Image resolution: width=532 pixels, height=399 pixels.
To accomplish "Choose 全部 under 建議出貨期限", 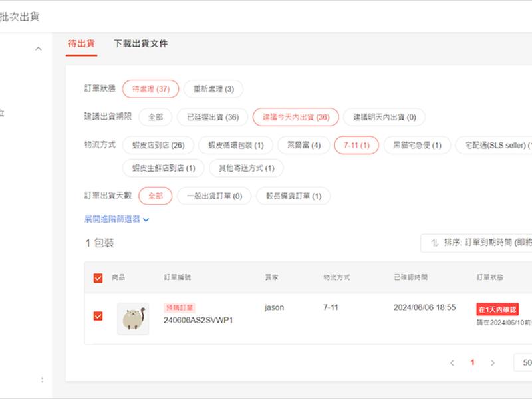I will (x=156, y=118).
